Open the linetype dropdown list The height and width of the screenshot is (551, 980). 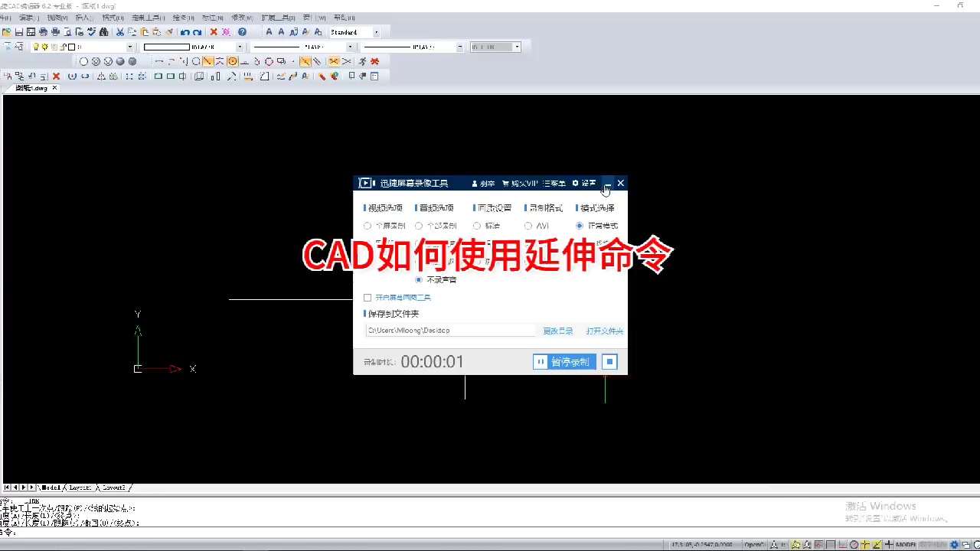click(x=348, y=47)
